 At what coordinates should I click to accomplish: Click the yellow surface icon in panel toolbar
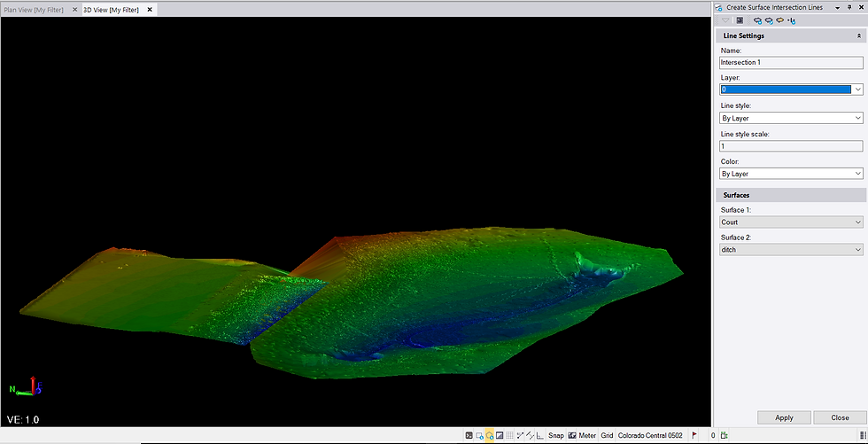[780, 19]
